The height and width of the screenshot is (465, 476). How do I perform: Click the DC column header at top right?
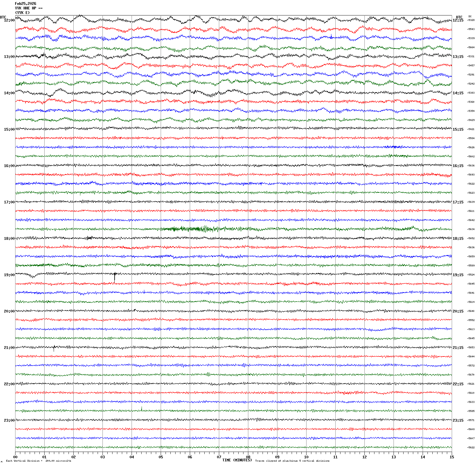click(x=470, y=16)
